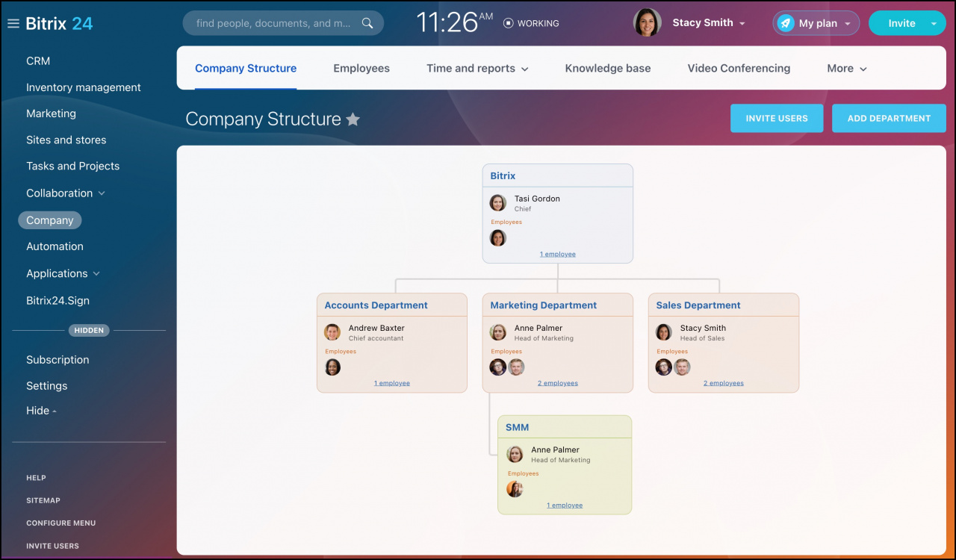Open Anne Palmer's avatar in SMM card
This screenshot has height=560, width=956.
pos(515,454)
